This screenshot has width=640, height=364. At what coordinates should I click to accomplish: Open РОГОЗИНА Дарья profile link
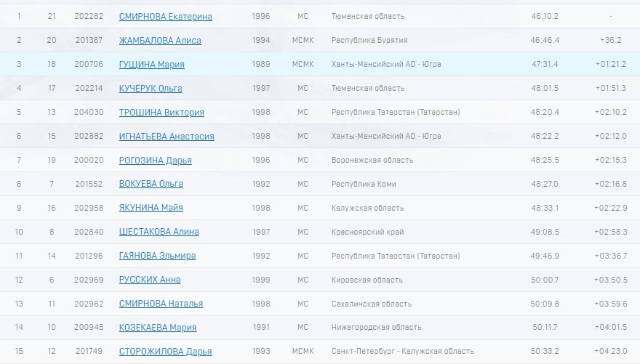click(x=155, y=161)
